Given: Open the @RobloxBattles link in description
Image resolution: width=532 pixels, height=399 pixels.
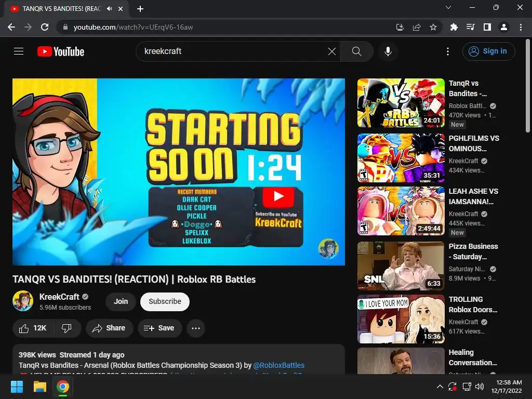Looking at the screenshot, I should 278,365.
